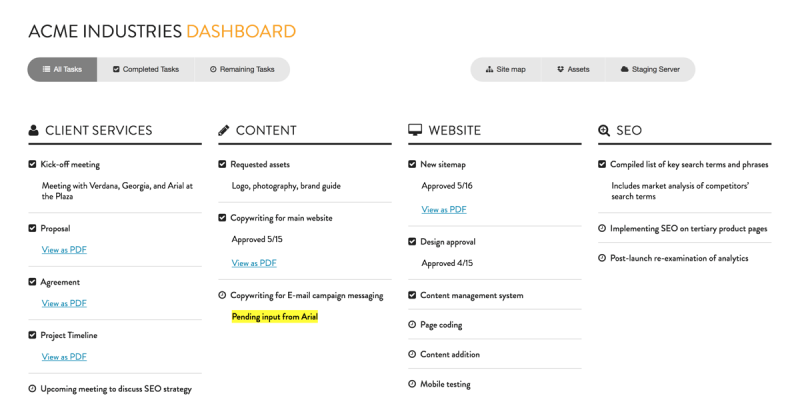Viewport: 800px width, 420px height.
Task: Select the All Tasks tab
Action: click(62, 69)
